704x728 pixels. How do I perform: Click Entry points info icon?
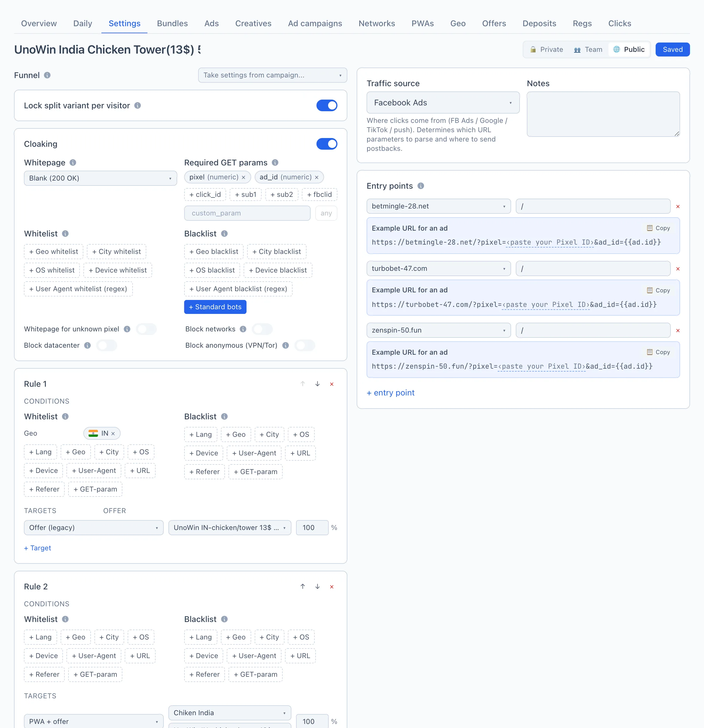(421, 186)
